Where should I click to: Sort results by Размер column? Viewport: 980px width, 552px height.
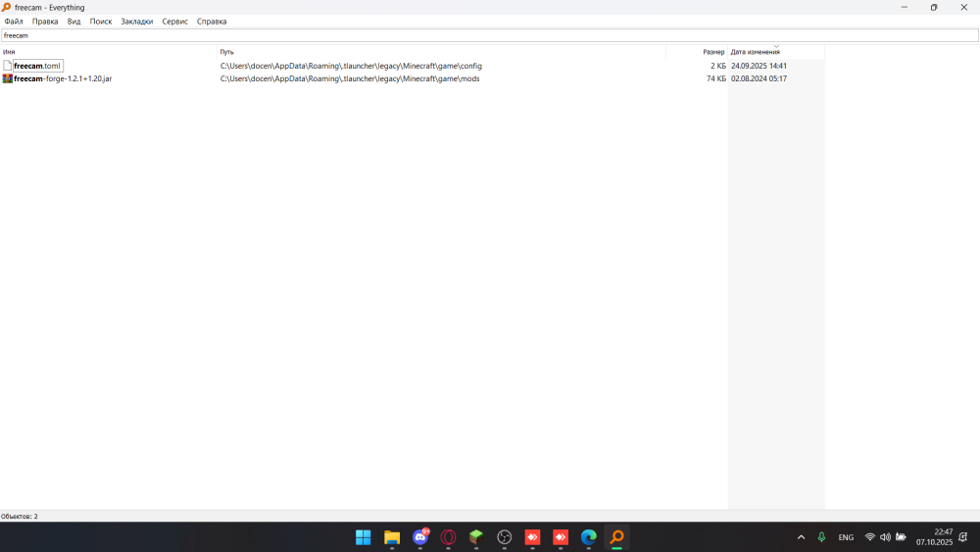tap(696, 52)
